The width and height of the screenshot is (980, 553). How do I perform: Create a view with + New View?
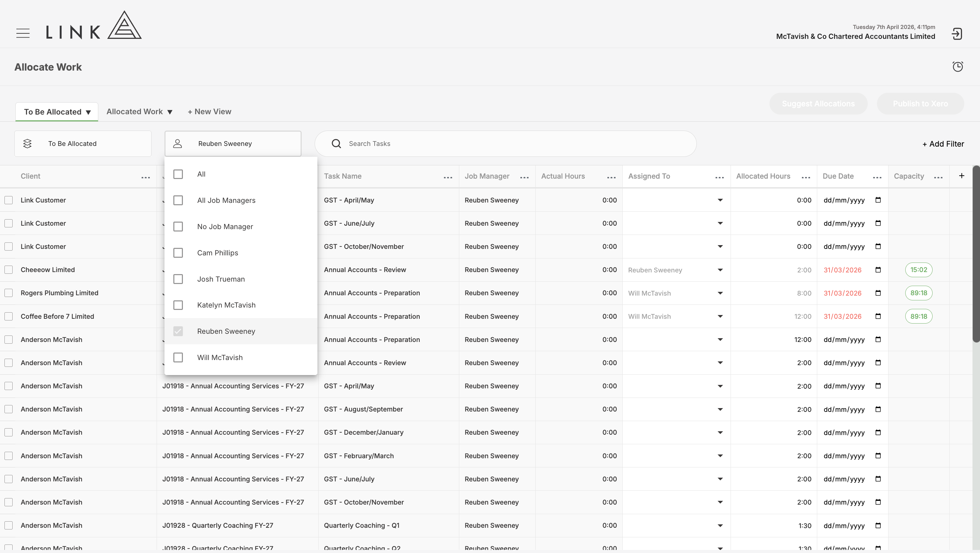pos(209,112)
